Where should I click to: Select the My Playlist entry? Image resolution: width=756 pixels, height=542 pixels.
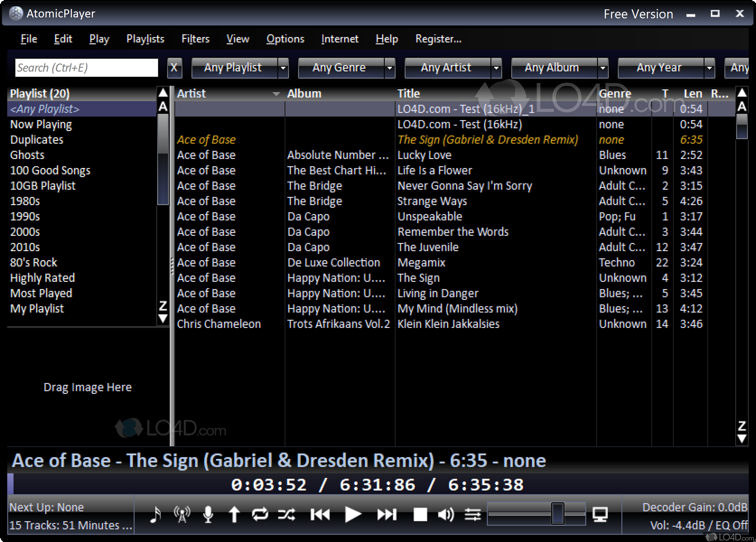pos(82,309)
